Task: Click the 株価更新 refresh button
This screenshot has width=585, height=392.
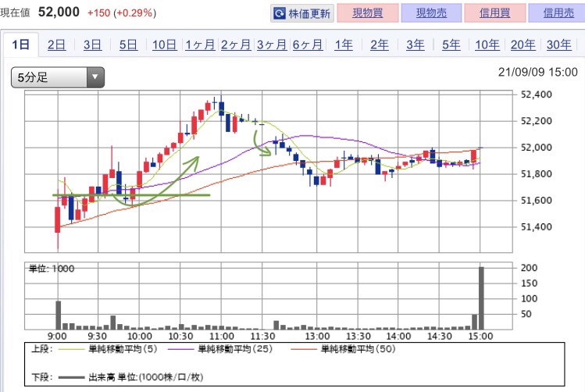Action: point(301,13)
